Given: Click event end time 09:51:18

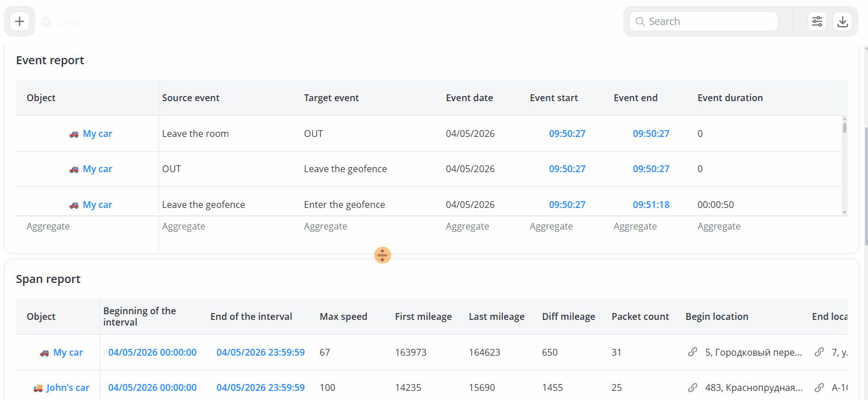Looking at the screenshot, I should (651, 205).
